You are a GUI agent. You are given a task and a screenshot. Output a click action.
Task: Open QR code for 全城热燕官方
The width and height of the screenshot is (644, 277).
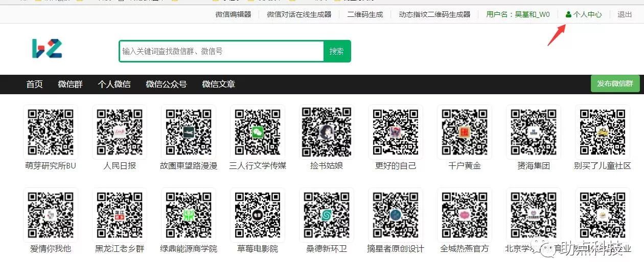click(x=465, y=215)
